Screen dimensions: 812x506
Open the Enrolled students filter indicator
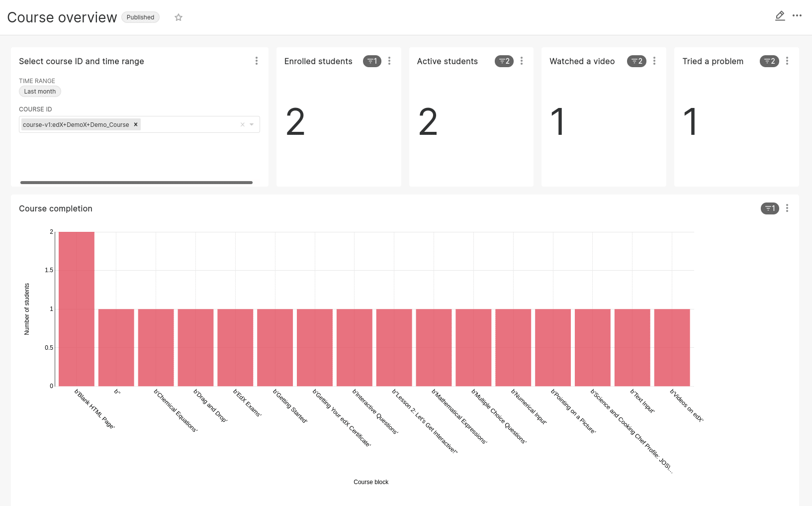tap(372, 61)
